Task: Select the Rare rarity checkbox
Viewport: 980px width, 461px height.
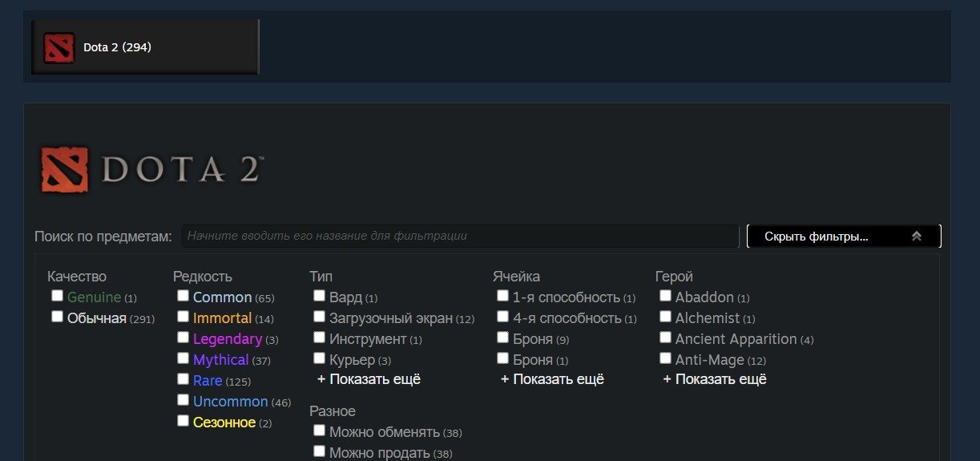Action: pos(183,379)
